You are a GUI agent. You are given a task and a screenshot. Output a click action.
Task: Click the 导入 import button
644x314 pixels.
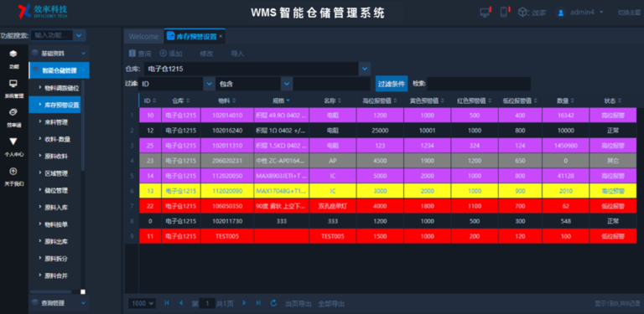pyautogui.click(x=237, y=54)
